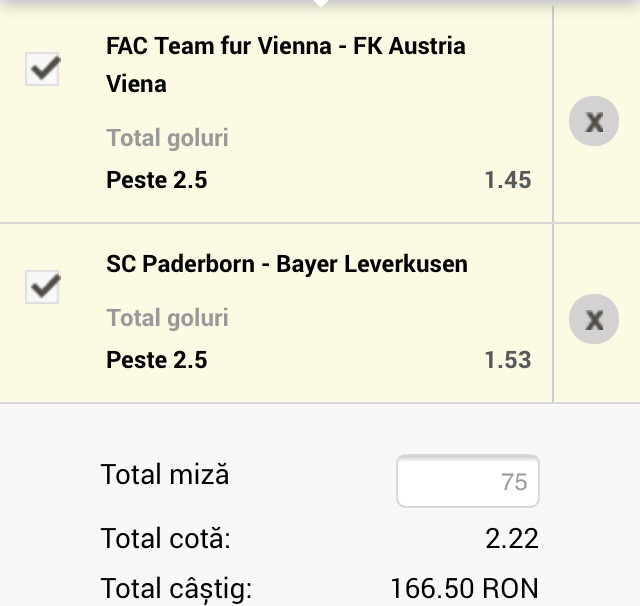Click the 1.45 odds value
This screenshot has width=640, height=606.
point(507,180)
